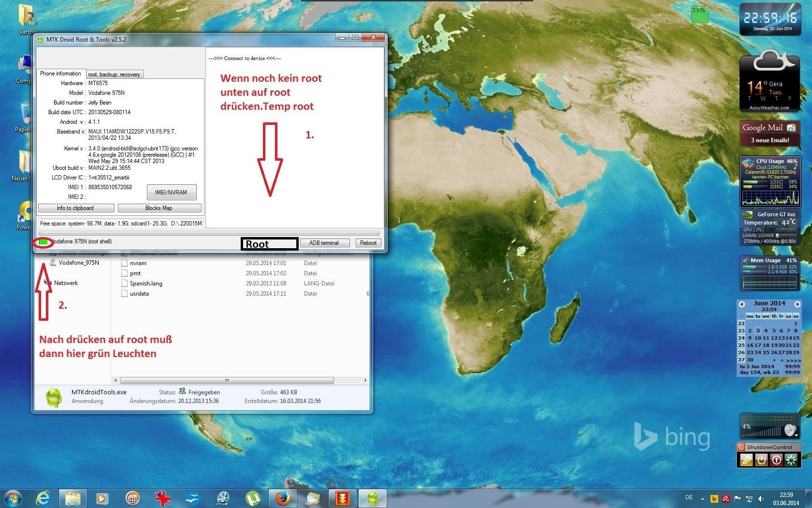
Task: Open Windows Explorer taskbar icon
Action: coord(73,498)
